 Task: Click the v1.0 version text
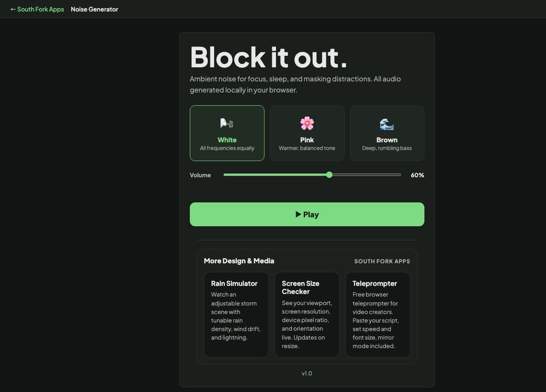307,373
